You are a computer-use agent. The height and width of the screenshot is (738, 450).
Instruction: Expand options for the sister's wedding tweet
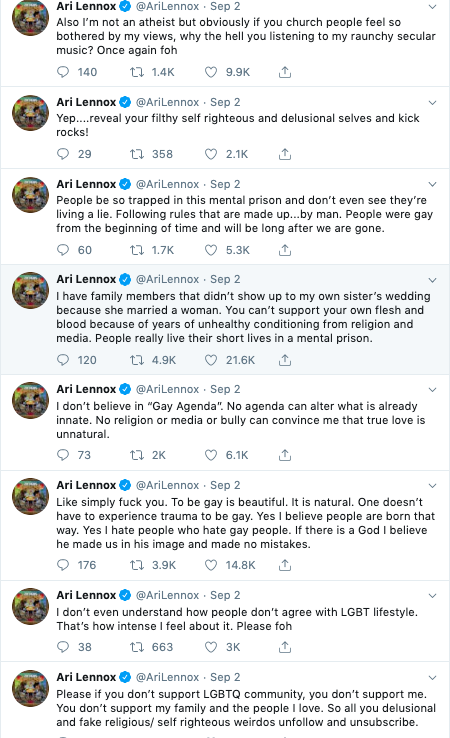coord(433,280)
